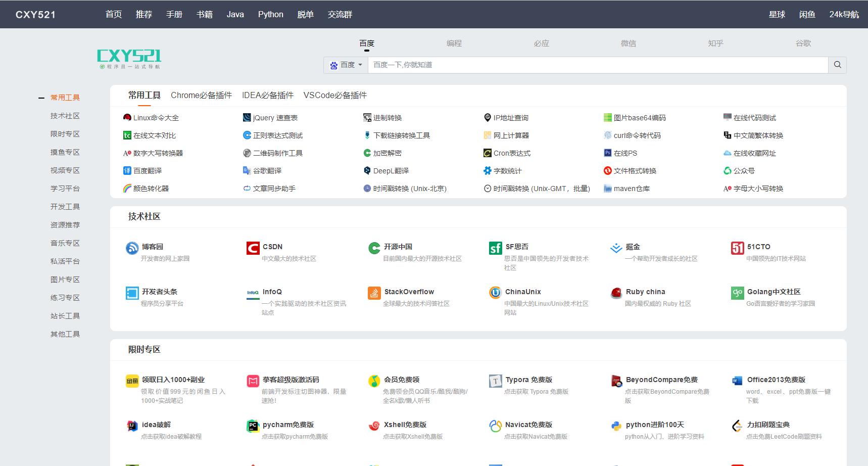The image size is (868, 466).
Task: Click the Golang中文社区 icon
Action: point(737,293)
